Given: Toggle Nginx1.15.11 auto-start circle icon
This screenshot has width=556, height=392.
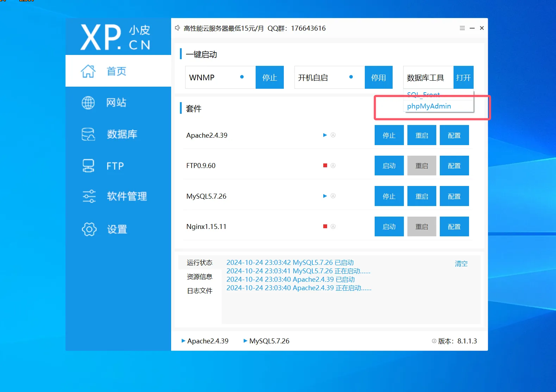Looking at the screenshot, I should point(333,226).
